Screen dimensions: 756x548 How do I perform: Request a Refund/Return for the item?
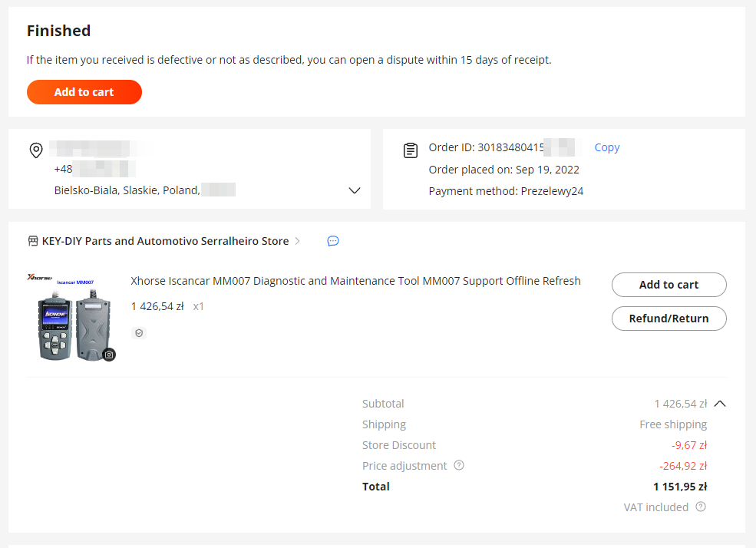coord(669,319)
